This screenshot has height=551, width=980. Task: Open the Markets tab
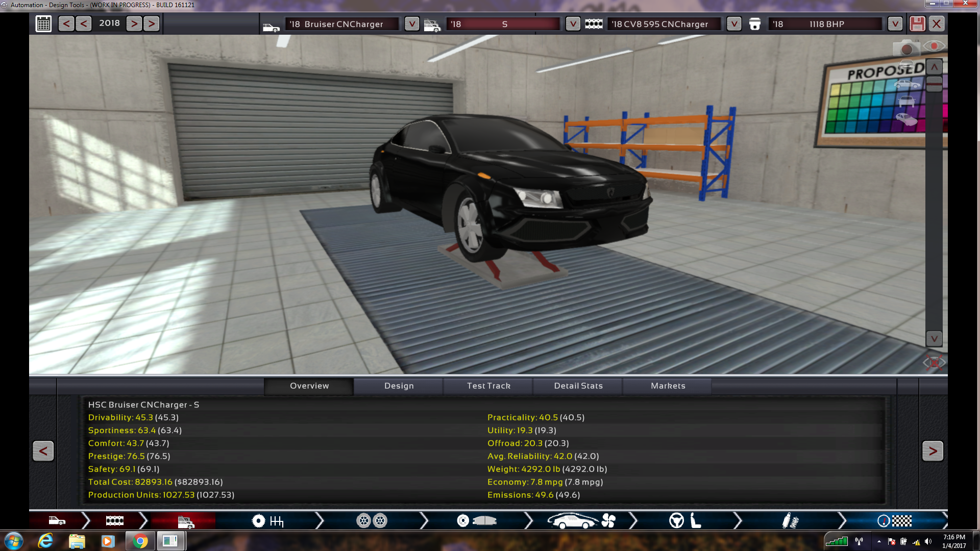pyautogui.click(x=668, y=386)
